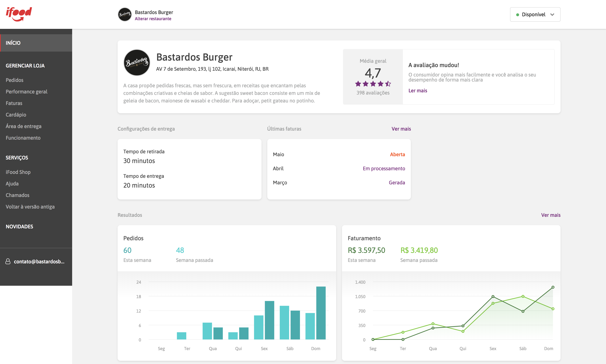The image size is (606, 364).
Task: Click the rating stars under 4,7
Action: point(373,84)
